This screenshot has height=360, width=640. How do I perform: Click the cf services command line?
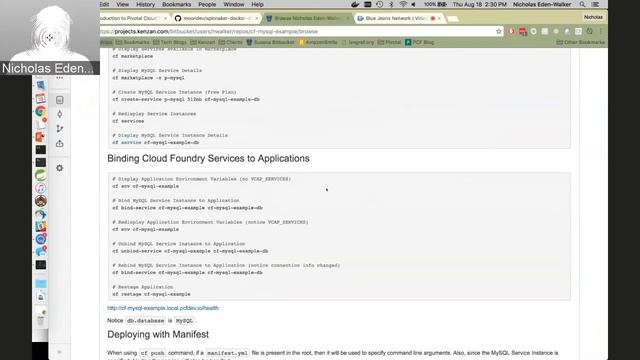(x=128, y=121)
